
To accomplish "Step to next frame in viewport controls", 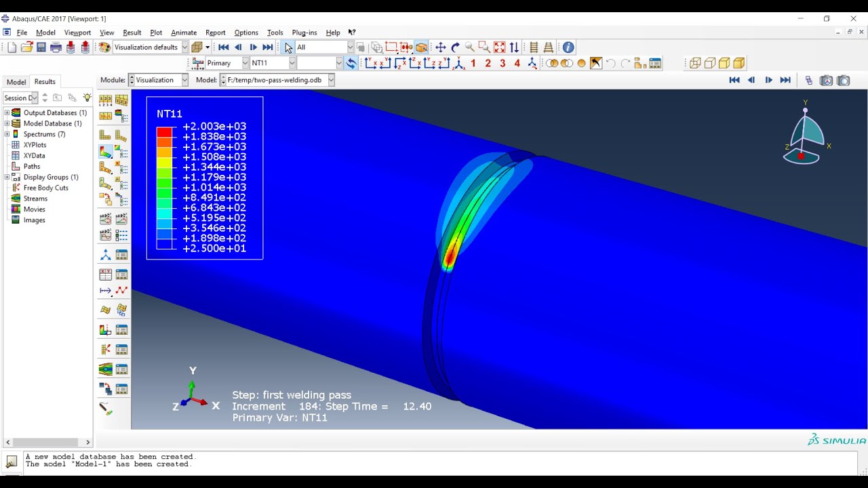I will (x=768, y=80).
